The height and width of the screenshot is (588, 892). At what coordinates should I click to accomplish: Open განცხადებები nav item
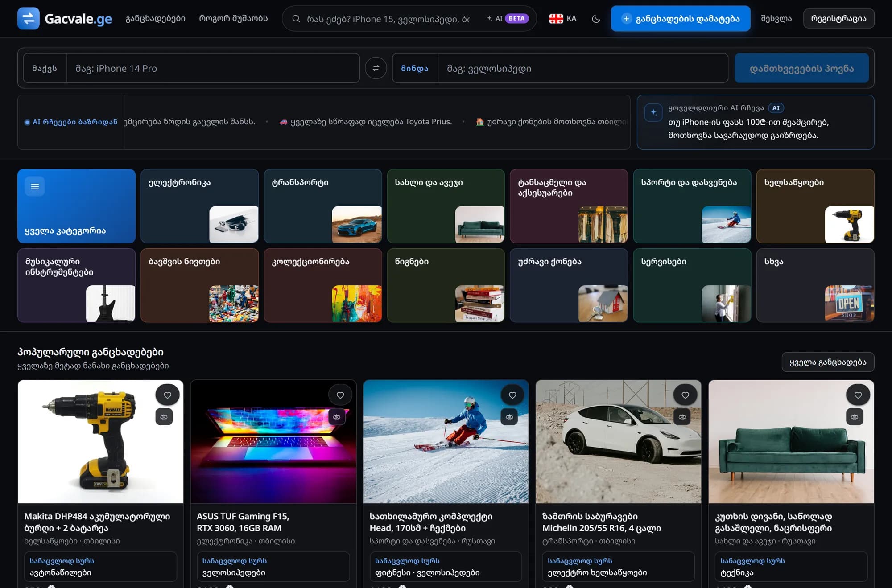[x=155, y=18]
